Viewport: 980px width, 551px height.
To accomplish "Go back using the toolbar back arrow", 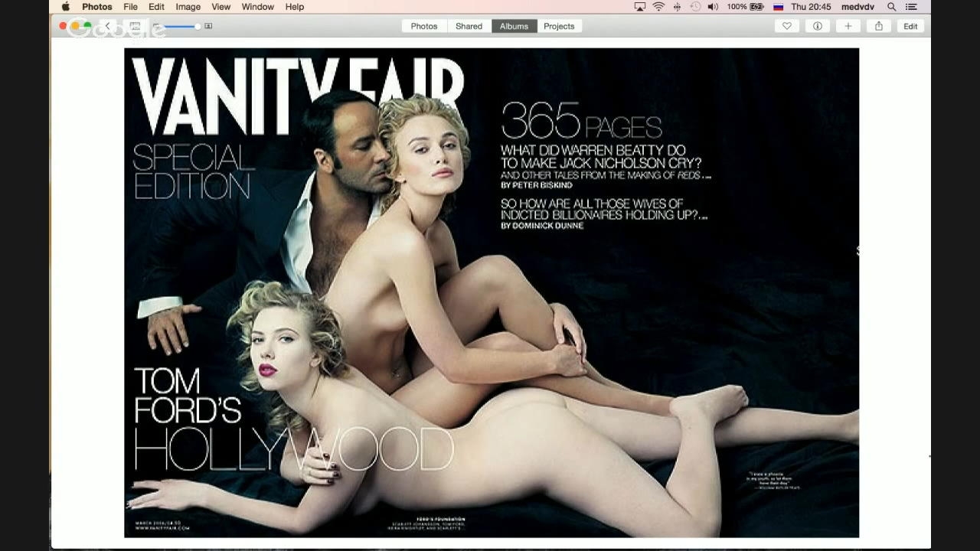I will [108, 26].
